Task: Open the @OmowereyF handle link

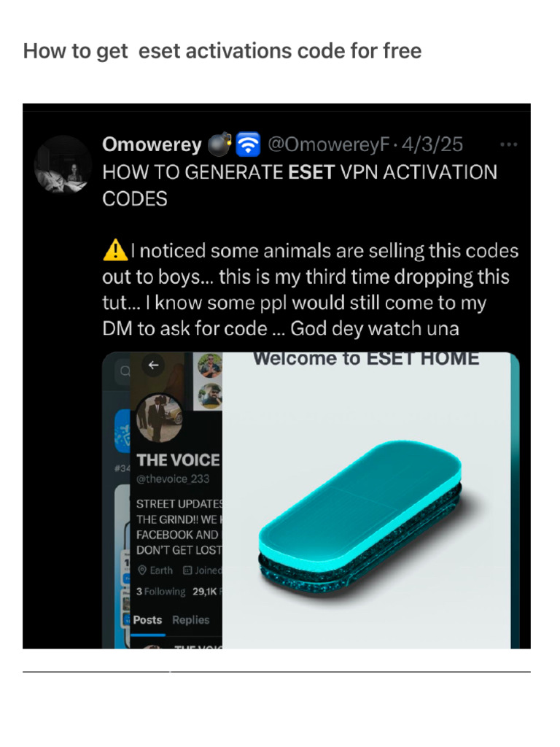Action: [x=329, y=144]
